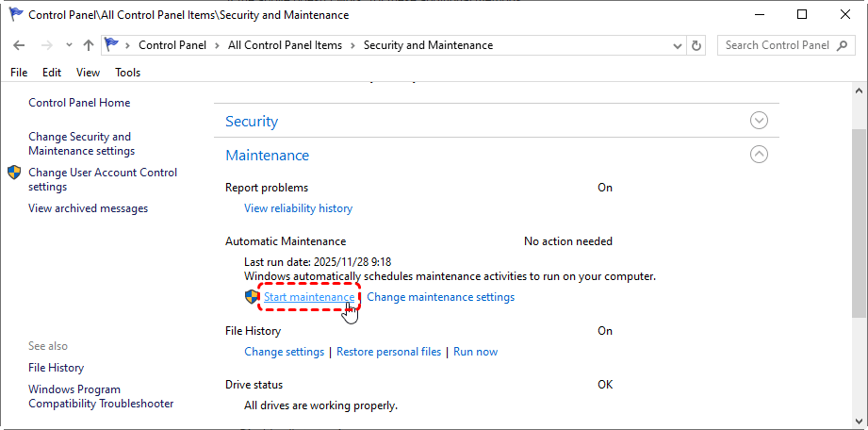The height and width of the screenshot is (430, 868).
Task: Click the vertical scrollbar down arrow
Action: coord(859,421)
